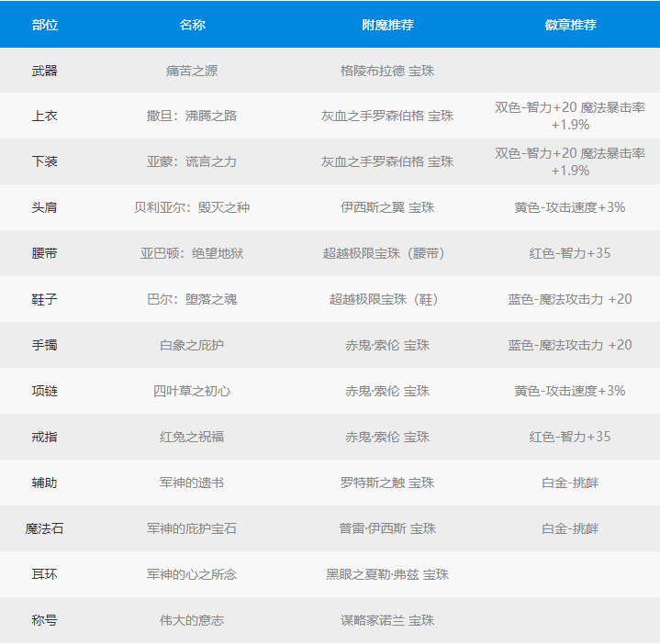
Task: Select the 格陵布拉德 宝珠 enchant cell
Action: tap(387, 71)
